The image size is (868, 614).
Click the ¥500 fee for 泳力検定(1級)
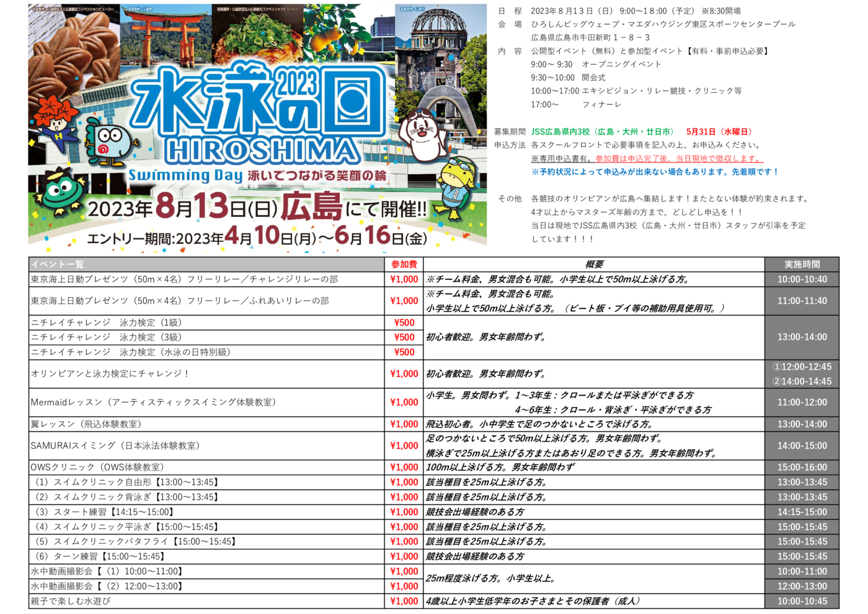(x=404, y=323)
